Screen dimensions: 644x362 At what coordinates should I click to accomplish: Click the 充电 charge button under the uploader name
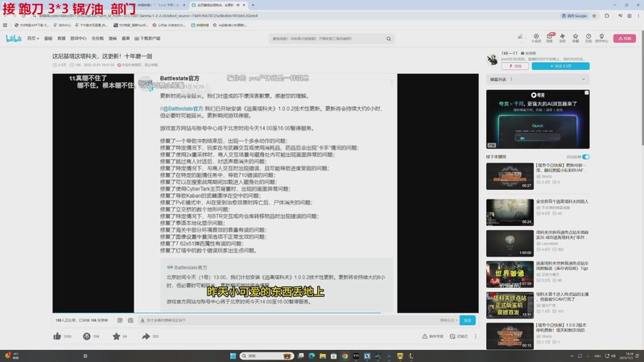(515, 66)
